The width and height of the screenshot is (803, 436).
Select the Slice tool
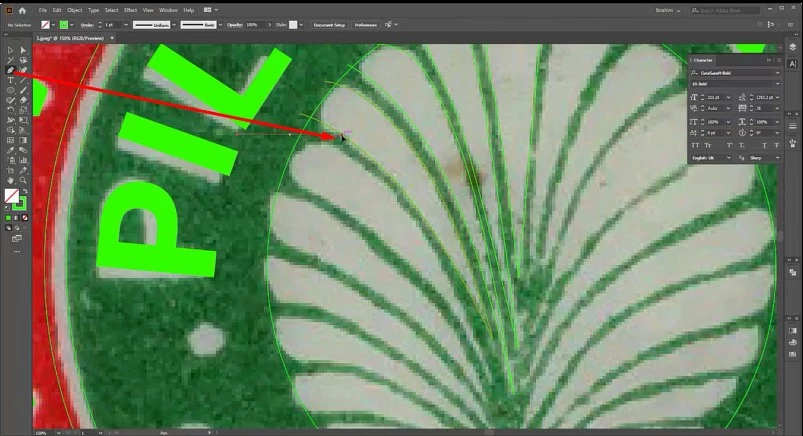pyautogui.click(x=23, y=170)
